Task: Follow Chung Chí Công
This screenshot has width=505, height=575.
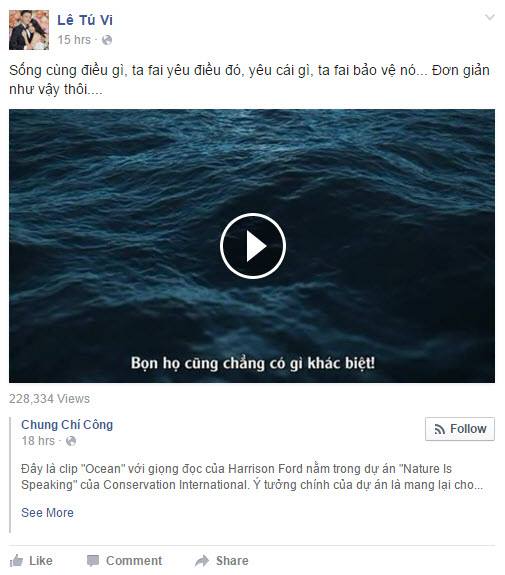Action: coord(460,429)
